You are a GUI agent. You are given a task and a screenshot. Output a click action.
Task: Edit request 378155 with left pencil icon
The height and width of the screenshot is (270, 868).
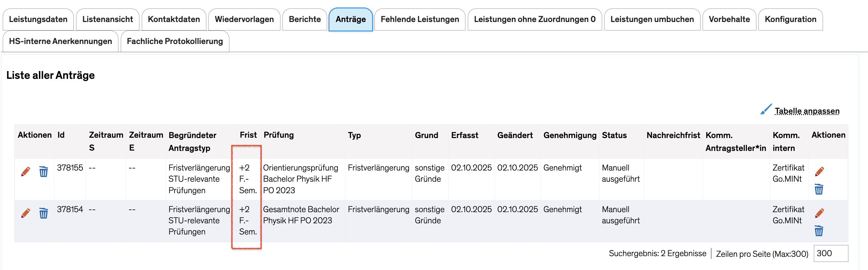pos(26,172)
